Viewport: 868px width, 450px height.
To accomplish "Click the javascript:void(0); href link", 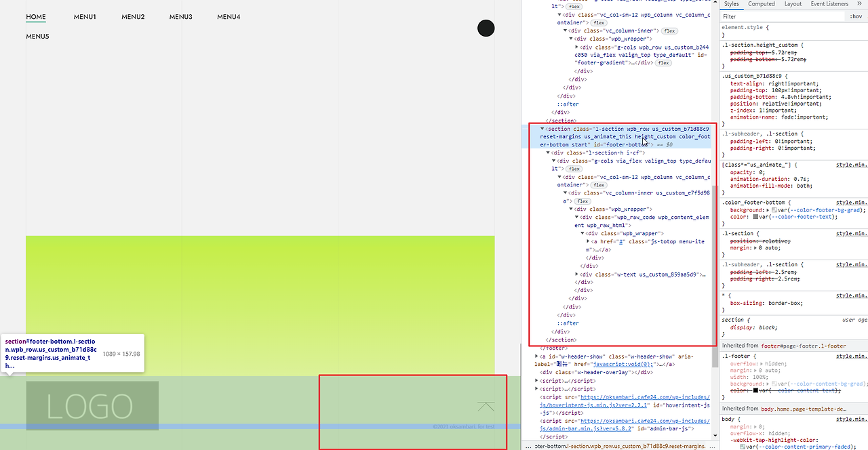I will pyautogui.click(x=623, y=364).
